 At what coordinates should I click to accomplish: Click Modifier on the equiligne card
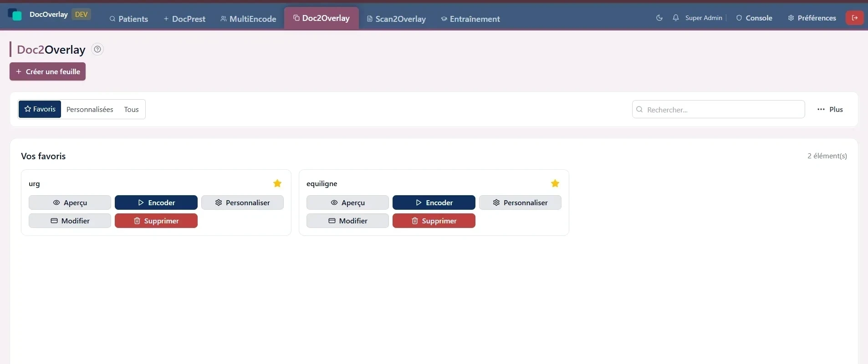point(347,221)
